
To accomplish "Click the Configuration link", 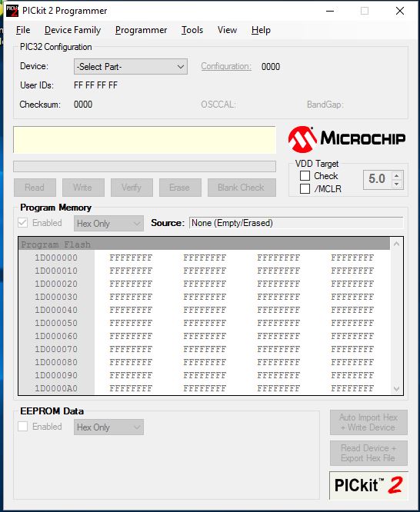I will point(226,66).
